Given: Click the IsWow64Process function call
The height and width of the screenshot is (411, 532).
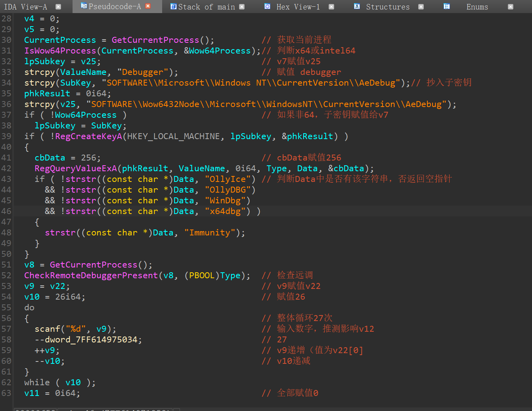Looking at the screenshot, I should (x=60, y=51).
